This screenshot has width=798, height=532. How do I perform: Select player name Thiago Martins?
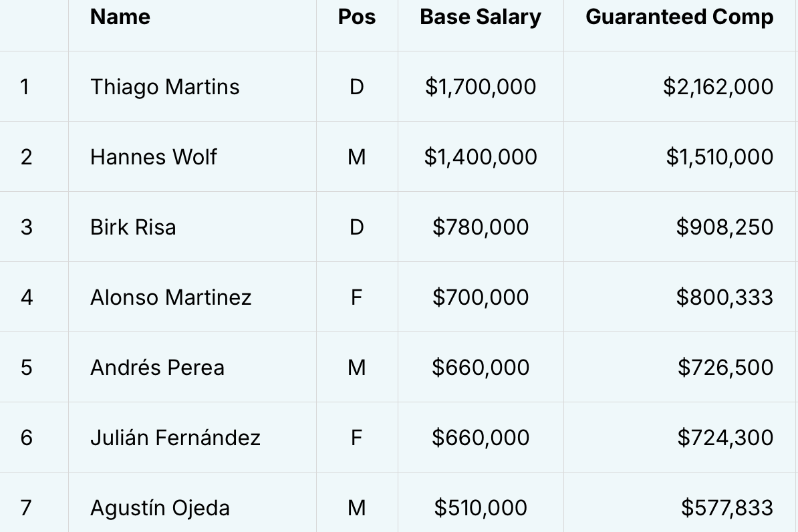click(165, 87)
